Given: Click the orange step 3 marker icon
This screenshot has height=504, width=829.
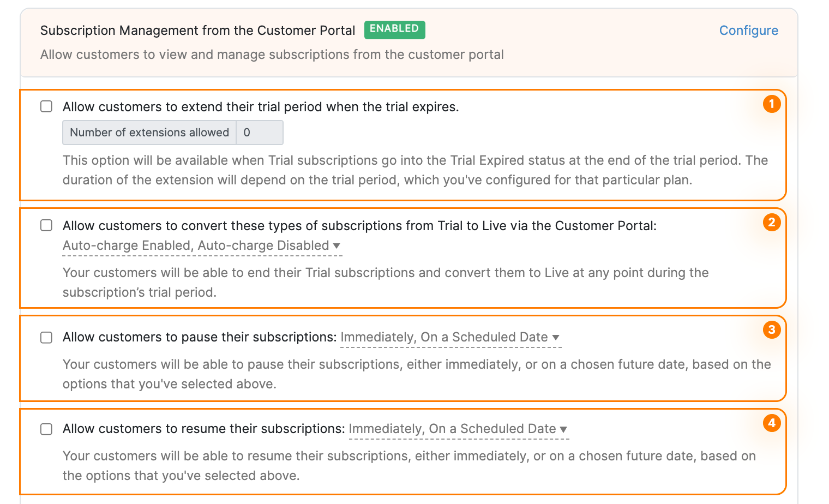Looking at the screenshot, I should coord(772,330).
